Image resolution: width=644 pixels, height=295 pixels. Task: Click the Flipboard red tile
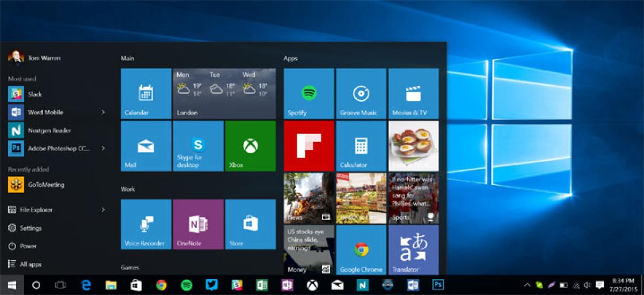point(309,146)
